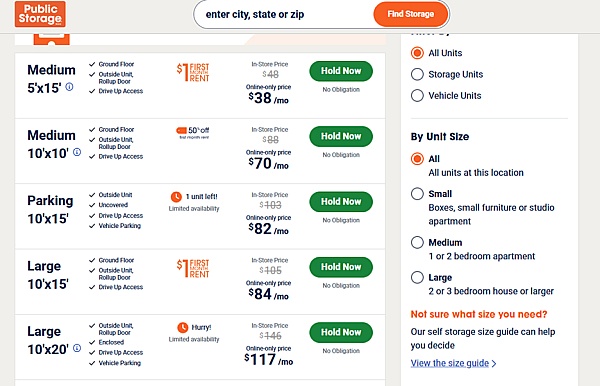Click $1 first month rent badge on Large 10'x15'
The image size is (600, 386).
(193, 268)
